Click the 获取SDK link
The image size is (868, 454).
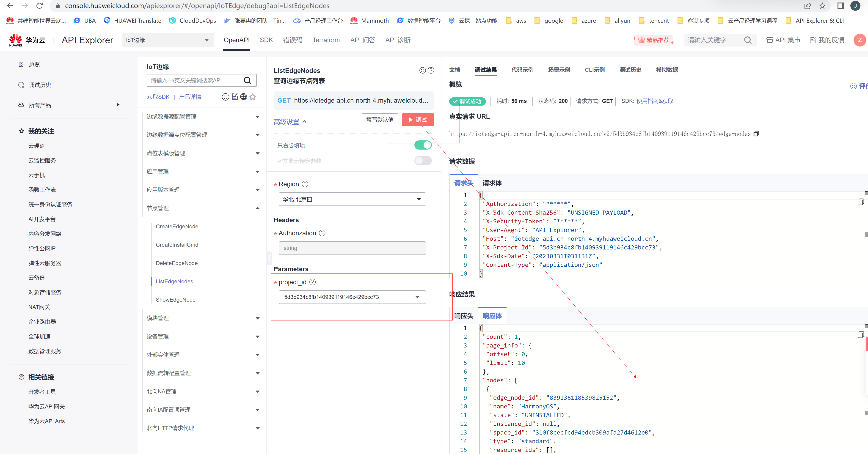tap(158, 97)
